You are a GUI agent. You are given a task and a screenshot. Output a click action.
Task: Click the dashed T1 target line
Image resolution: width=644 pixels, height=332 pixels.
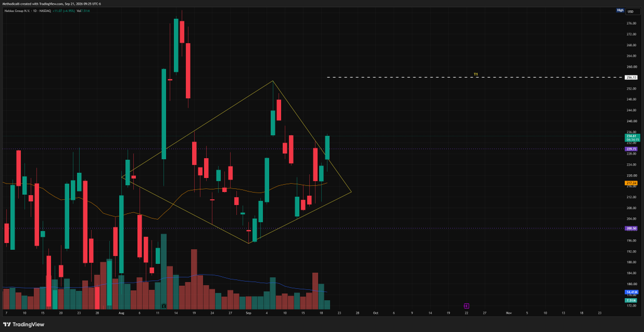pos(475,78)
